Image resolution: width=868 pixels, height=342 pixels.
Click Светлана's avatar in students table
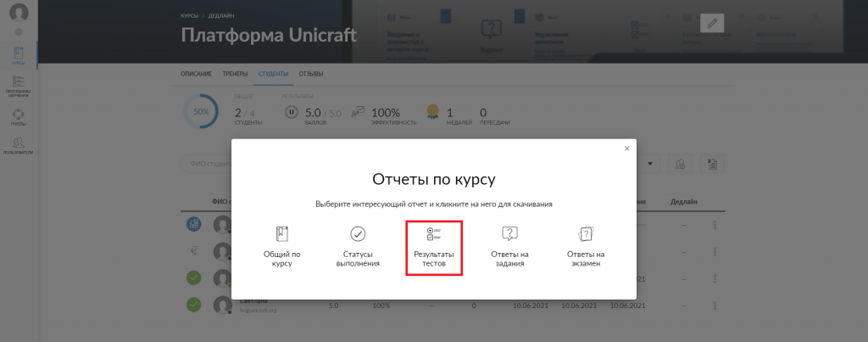point(223,305)
